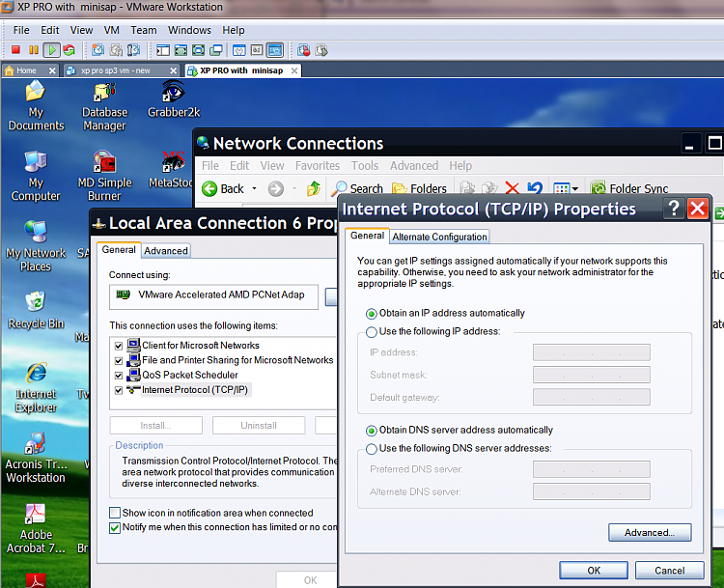Show the console view icon (highlighted)

pos(275,50)
